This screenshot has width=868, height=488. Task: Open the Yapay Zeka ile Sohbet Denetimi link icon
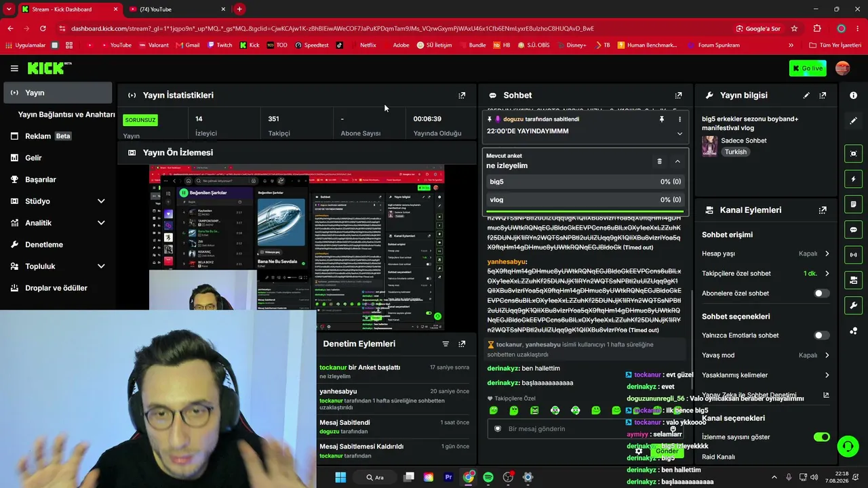[x=826, y=394]
